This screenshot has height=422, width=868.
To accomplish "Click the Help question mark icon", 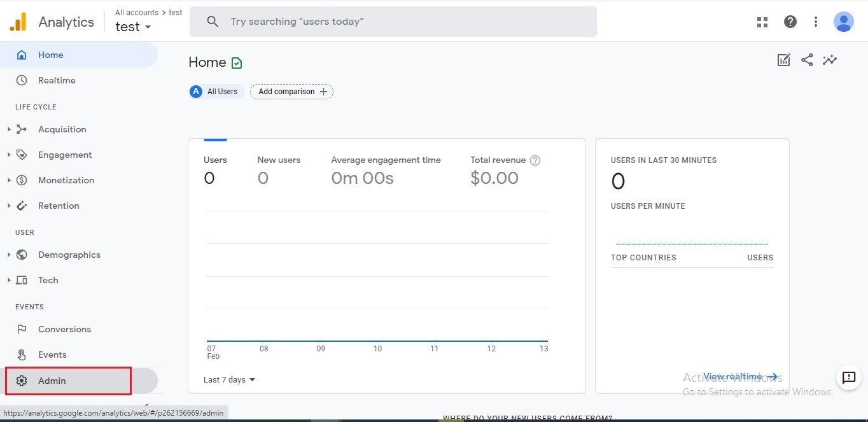I will (790, 22).
